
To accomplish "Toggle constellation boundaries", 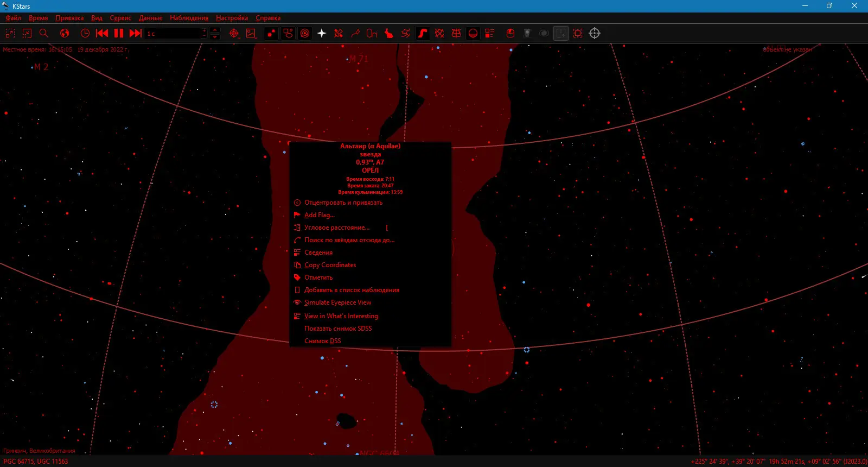I will (406, 33).
